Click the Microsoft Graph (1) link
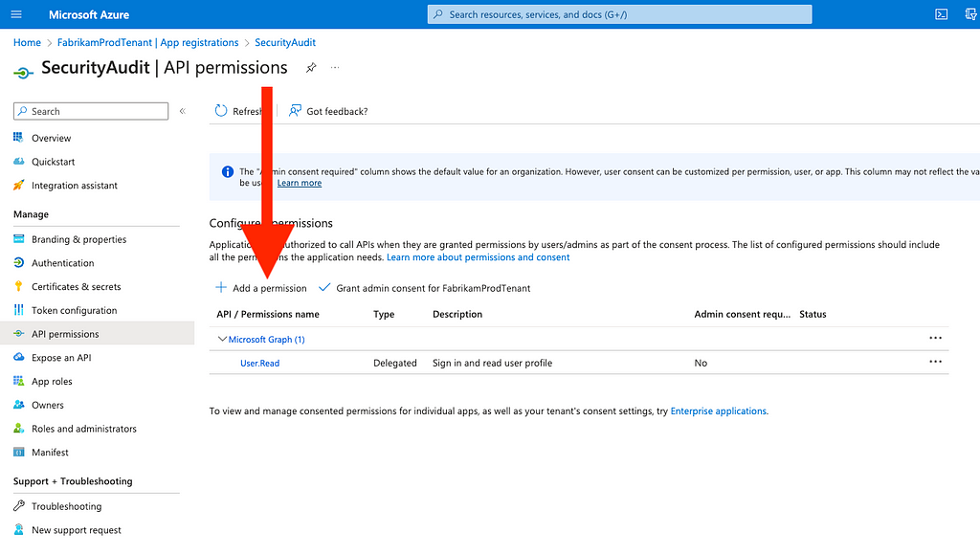 point(266,340)
